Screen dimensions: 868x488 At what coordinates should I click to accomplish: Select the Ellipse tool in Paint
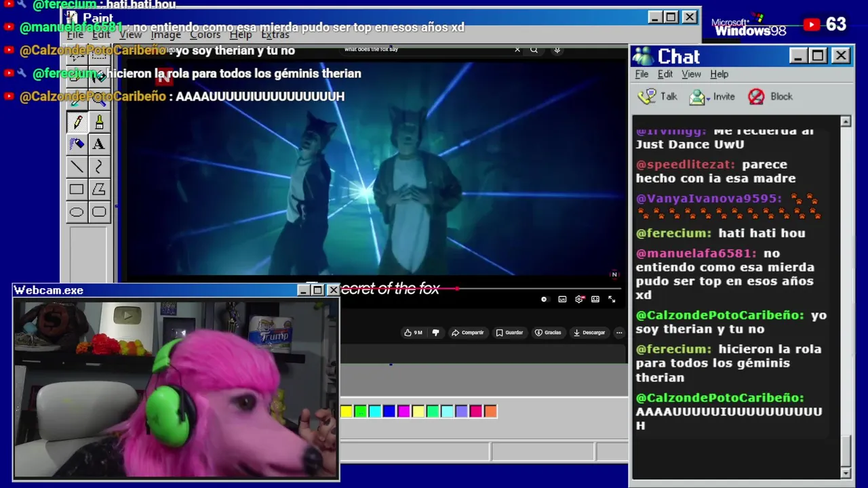[77, 212]
